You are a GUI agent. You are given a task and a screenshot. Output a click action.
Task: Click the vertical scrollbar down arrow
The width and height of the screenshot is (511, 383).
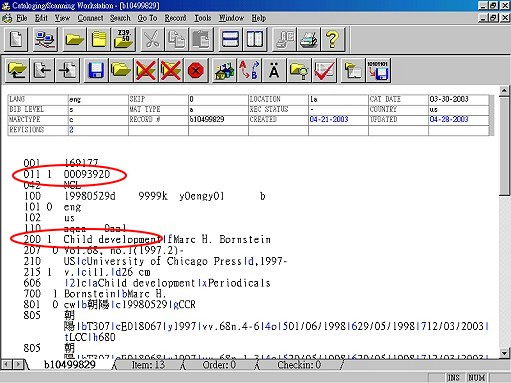[x=504, y=353]
